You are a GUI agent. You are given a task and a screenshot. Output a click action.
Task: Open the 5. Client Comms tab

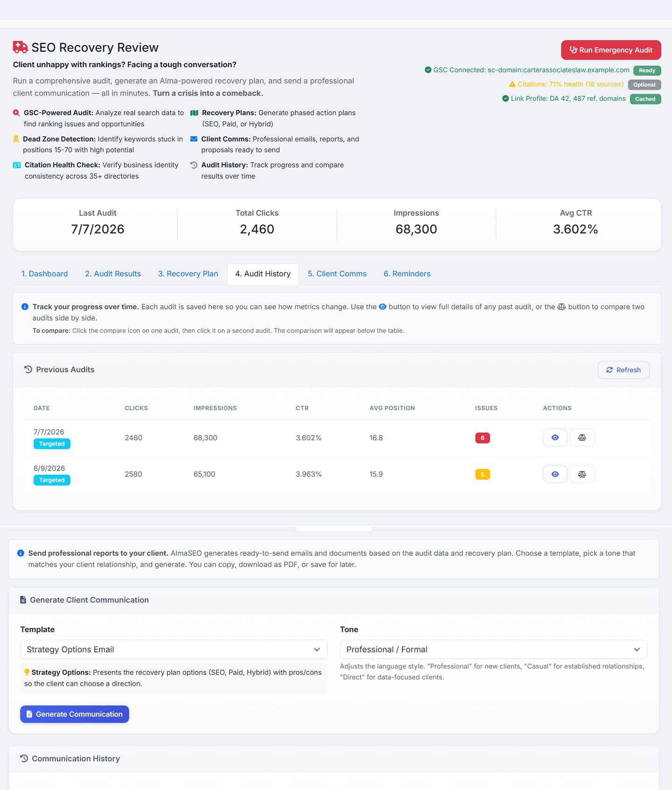pos(337,274)
